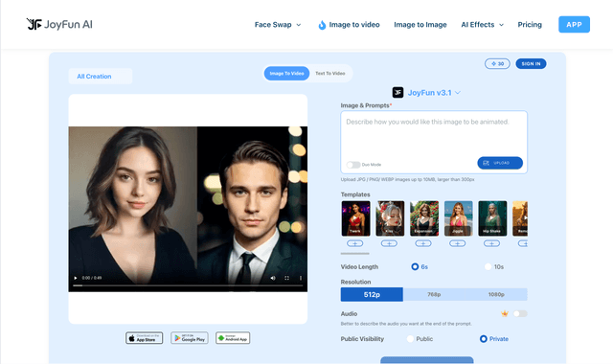
Task: Click the blue APP button
Action: pos(574,25)
